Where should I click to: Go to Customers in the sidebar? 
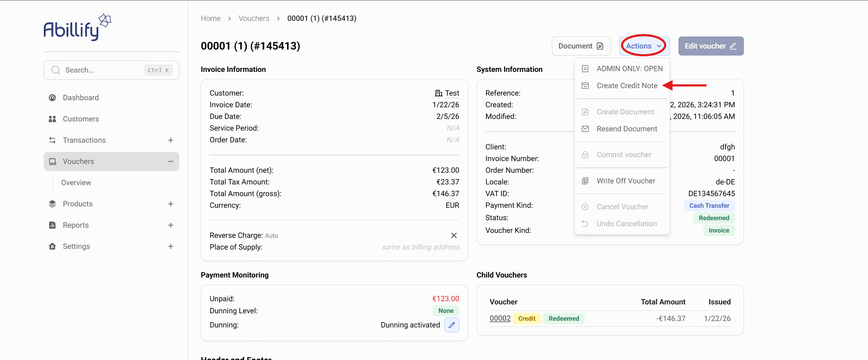(x=81, y=119)
